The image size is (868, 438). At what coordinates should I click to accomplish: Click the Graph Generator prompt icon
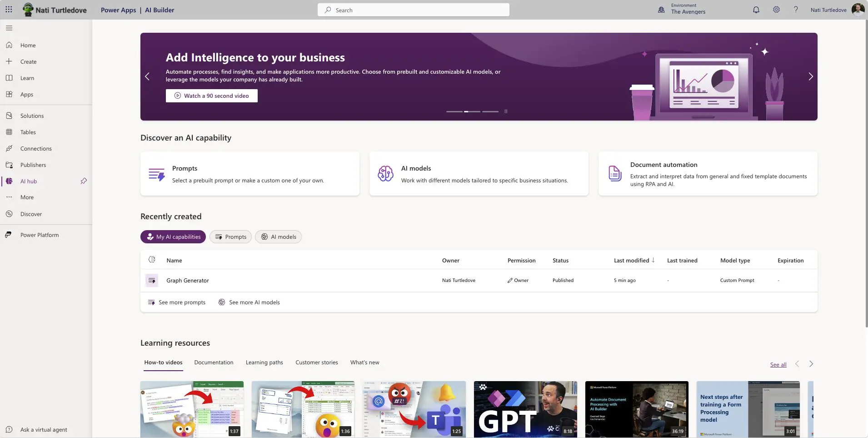(152, 281)
